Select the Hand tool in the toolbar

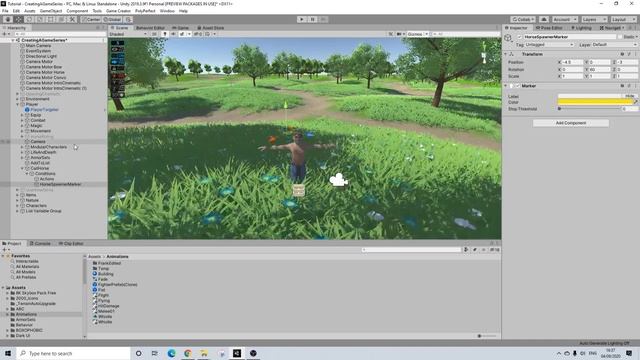(x=8, y=19)
